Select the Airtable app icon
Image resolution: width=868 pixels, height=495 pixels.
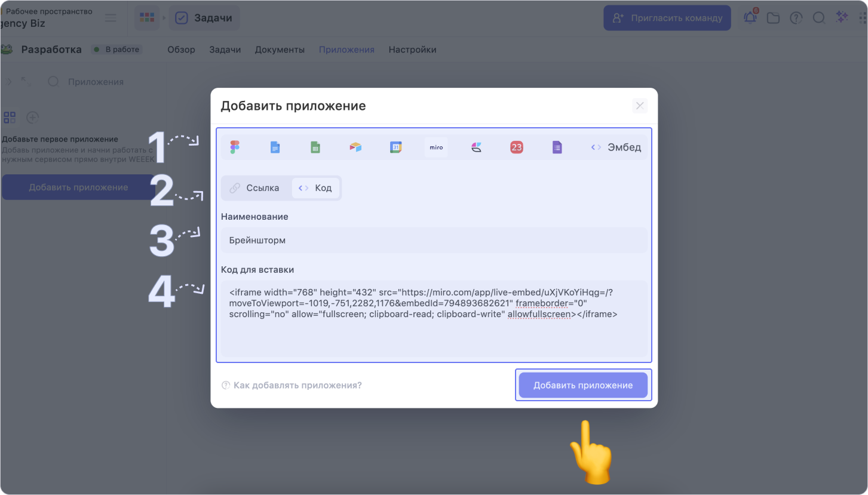point(355,147)
